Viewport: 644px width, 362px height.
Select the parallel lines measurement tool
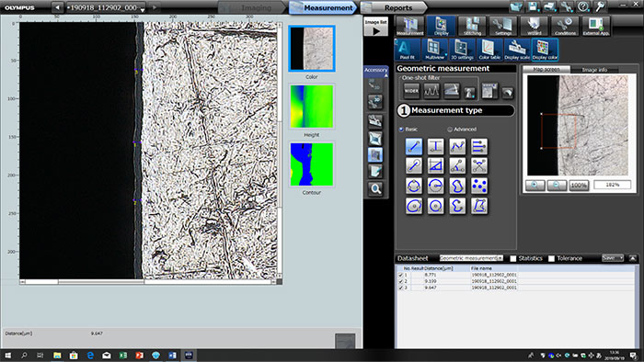point(479,146)
